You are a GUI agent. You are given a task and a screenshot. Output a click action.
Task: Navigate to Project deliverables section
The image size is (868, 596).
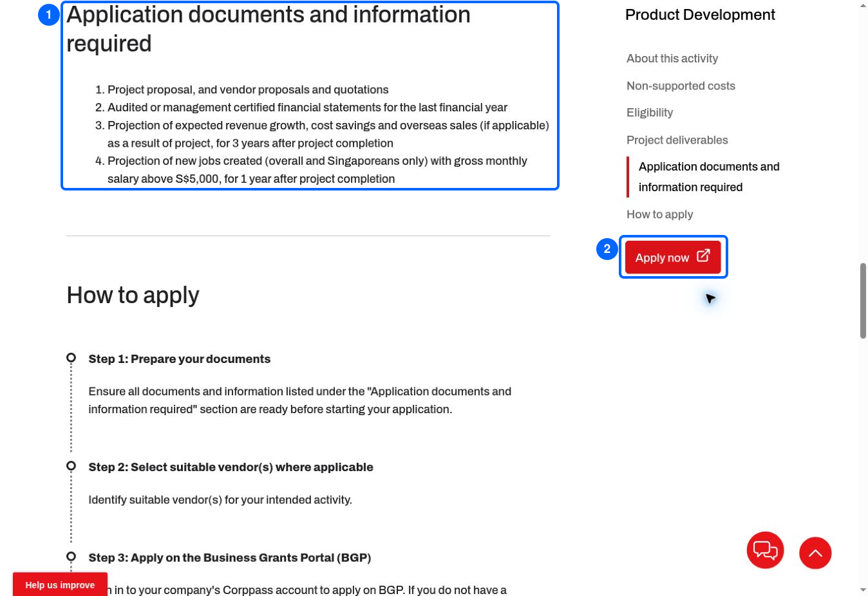coord(677,140)
